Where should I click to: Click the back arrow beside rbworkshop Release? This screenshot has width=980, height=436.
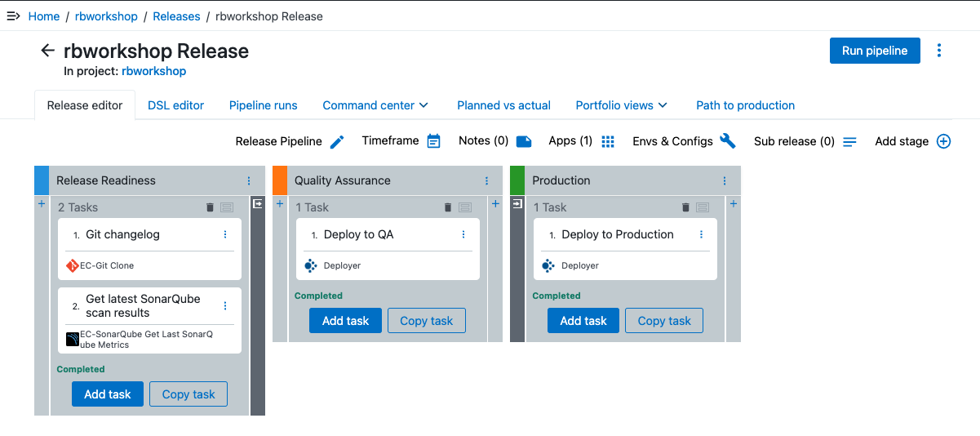pyautogui.click(x=47, y=51)
